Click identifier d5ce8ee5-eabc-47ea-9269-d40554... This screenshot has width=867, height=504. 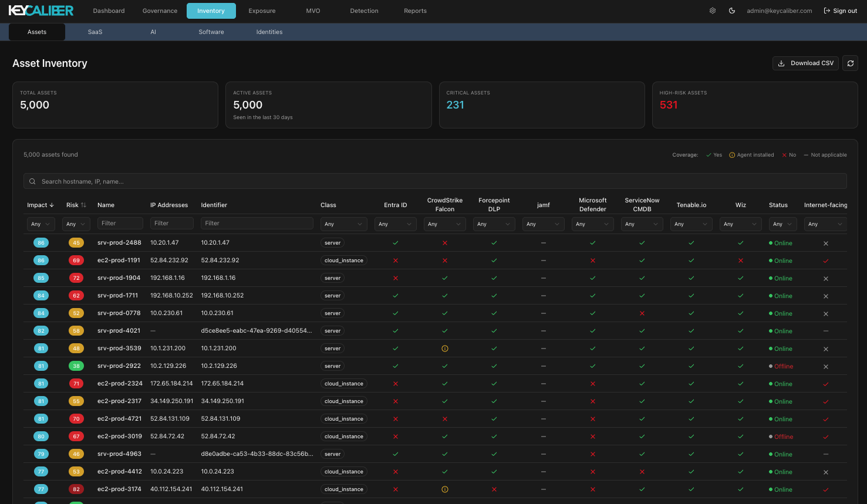257,331
